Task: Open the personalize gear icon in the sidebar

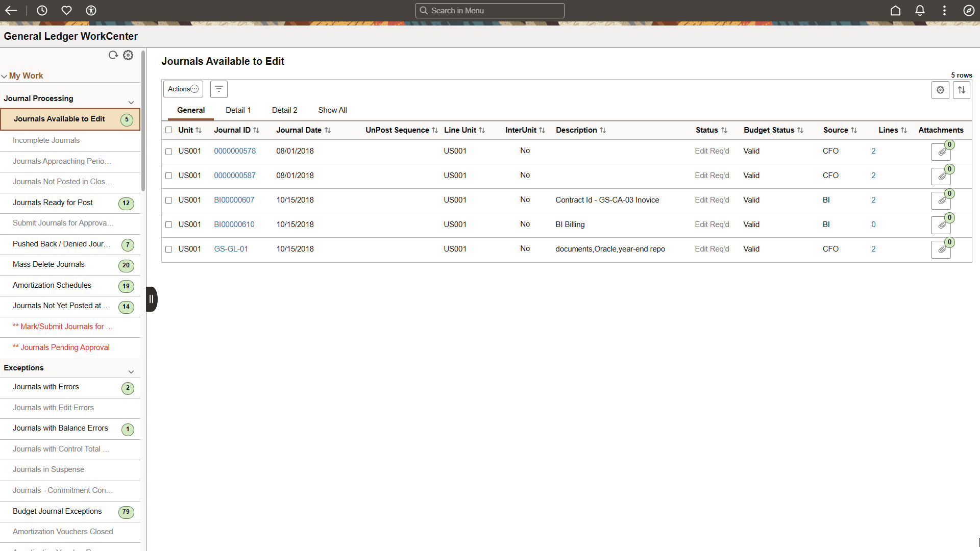Action: [128, 55]
